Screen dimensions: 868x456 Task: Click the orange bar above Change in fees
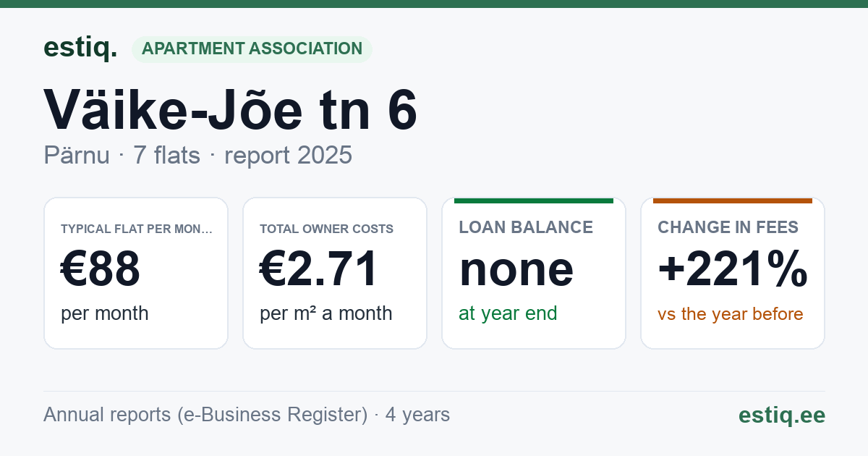coord(733,200)
